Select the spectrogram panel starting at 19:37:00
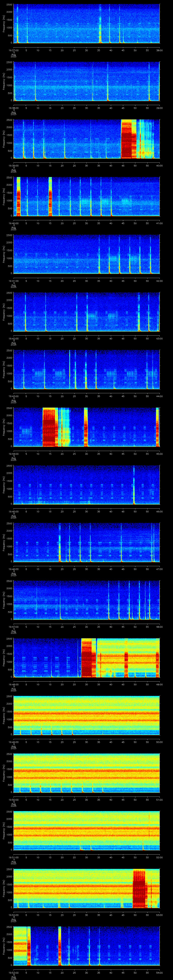This screenshot has width=173, height=980. tap(86, 24)
